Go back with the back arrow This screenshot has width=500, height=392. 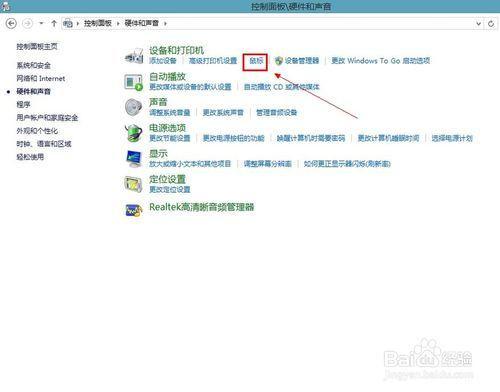11,23
